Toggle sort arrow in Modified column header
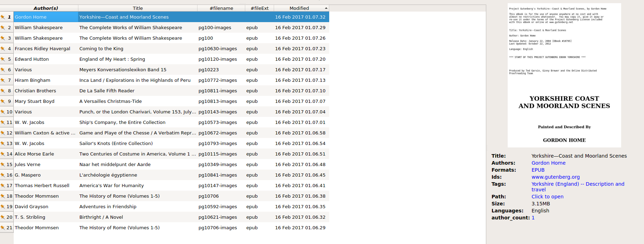The width and height of the screenshot is (644, 244). pos(326,8)
